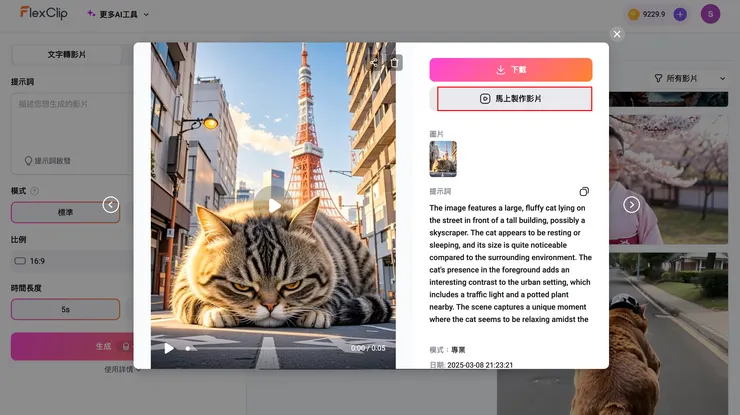Screen dimensions: 740x415
Task: Go to the previous video with the left arrow
Action: click(111, 205)
